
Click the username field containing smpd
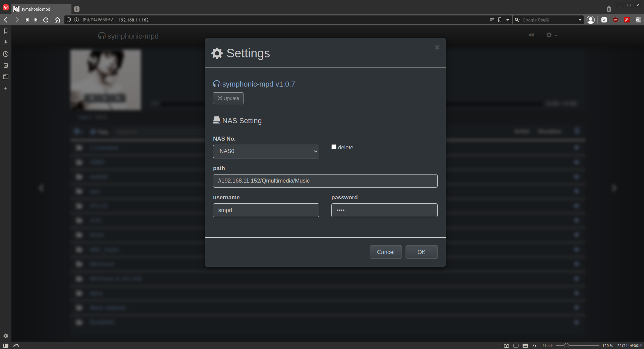(x=266, y=210)
